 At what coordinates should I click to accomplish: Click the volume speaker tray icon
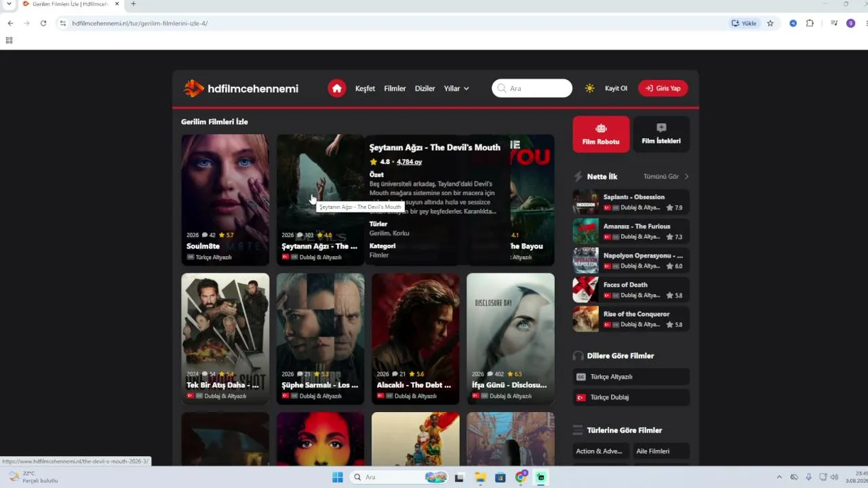click(x=834, y=477)
